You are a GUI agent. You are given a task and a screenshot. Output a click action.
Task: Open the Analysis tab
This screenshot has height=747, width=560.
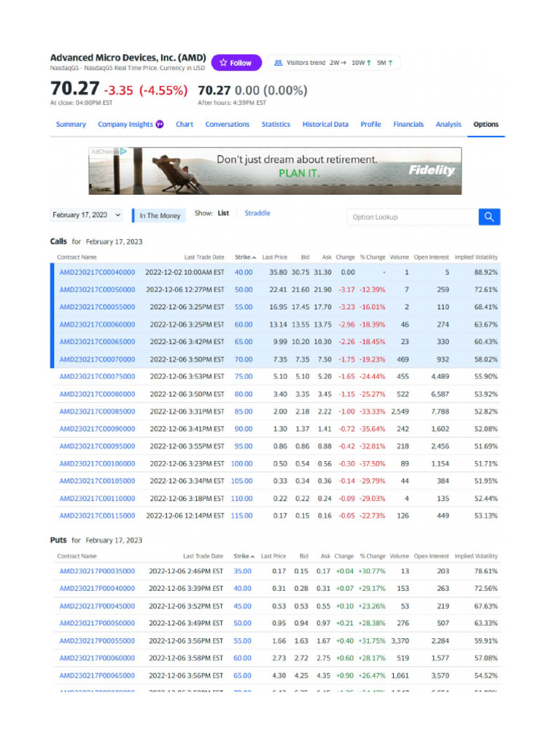[x=448, y=124]
